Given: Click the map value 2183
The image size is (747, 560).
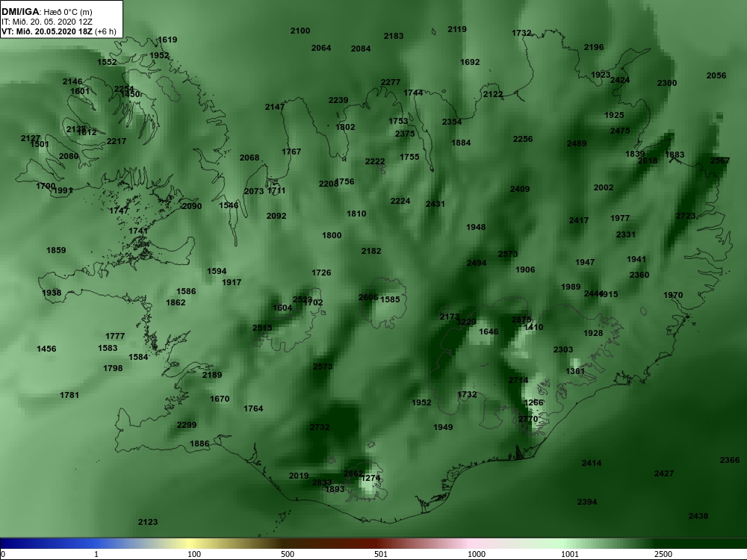Looking at the screenshot, I should (394, 36).
